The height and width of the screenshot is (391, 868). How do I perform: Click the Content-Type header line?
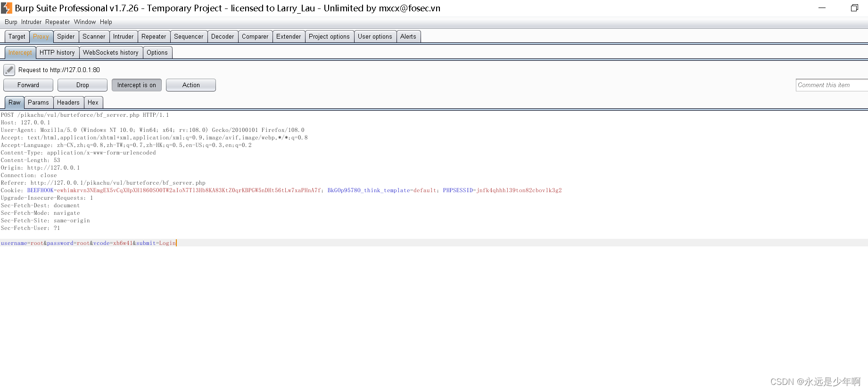(78, 153)
